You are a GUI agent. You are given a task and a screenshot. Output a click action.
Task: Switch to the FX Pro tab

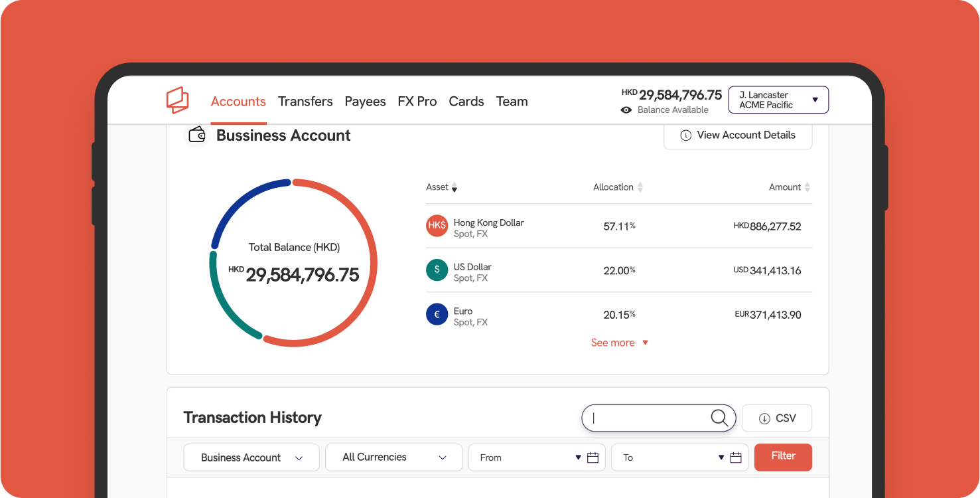click(417, 102)
